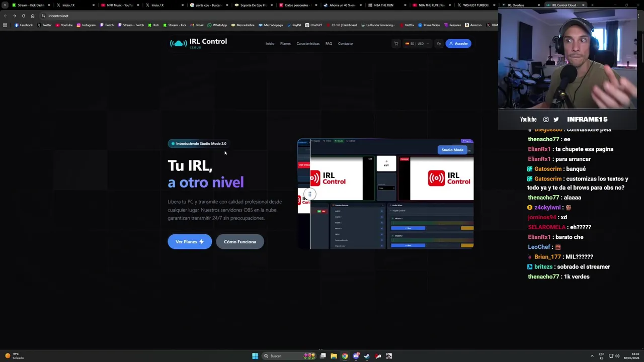Expand the ES | USD language currency dropdown

(x=417, y=44)
